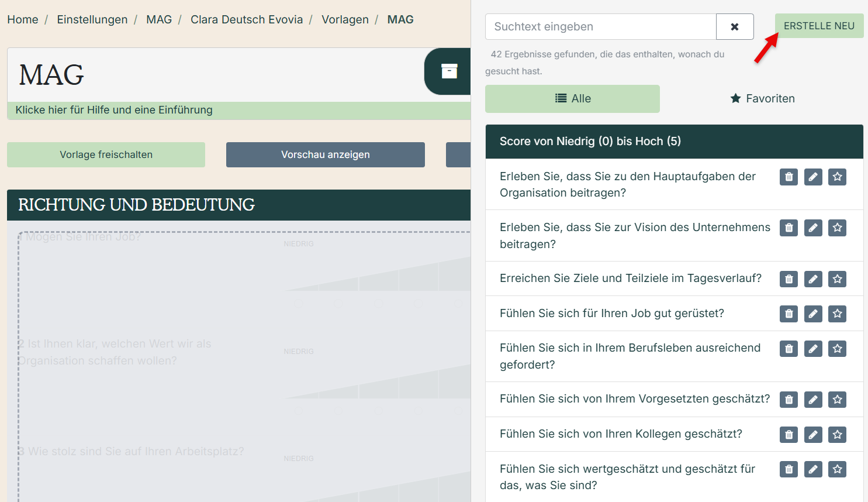
Task: Favorite the Ziele und Teilziele question
Action: pyautogui.click(x=837, y=279)
